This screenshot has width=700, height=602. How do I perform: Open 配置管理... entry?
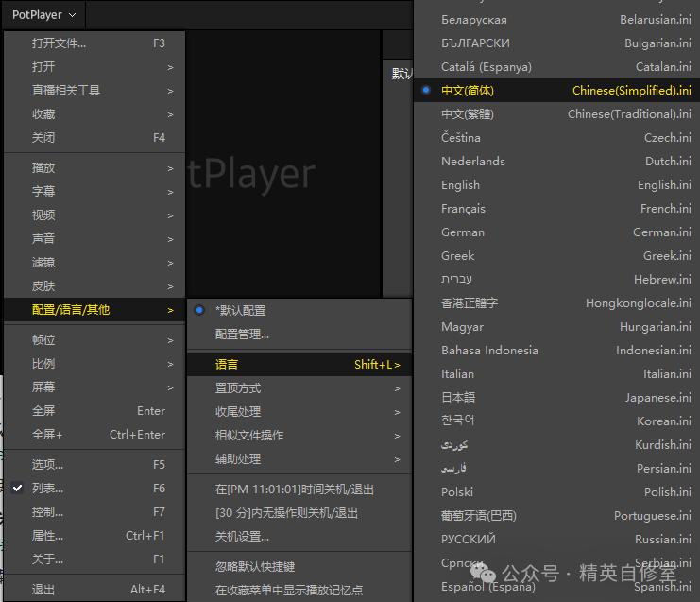[242, 334]
